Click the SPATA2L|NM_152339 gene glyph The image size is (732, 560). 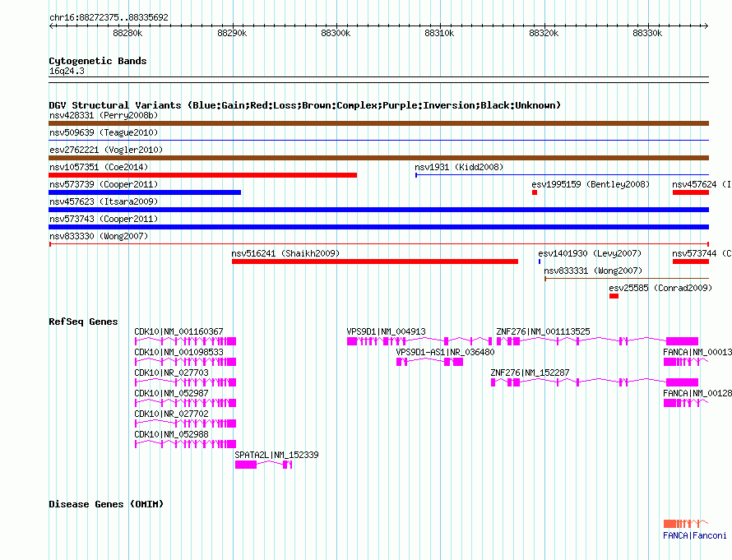pyautogui.click(x=264, y=465)
